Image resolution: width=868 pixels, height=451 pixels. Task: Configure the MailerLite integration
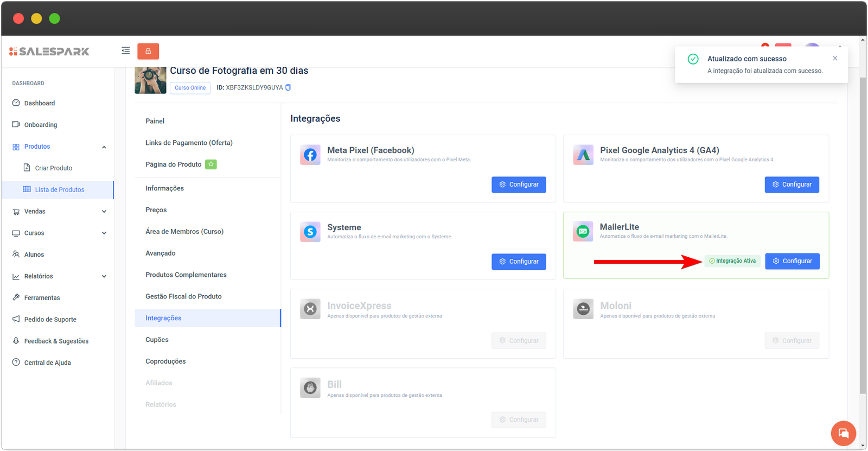792,261
